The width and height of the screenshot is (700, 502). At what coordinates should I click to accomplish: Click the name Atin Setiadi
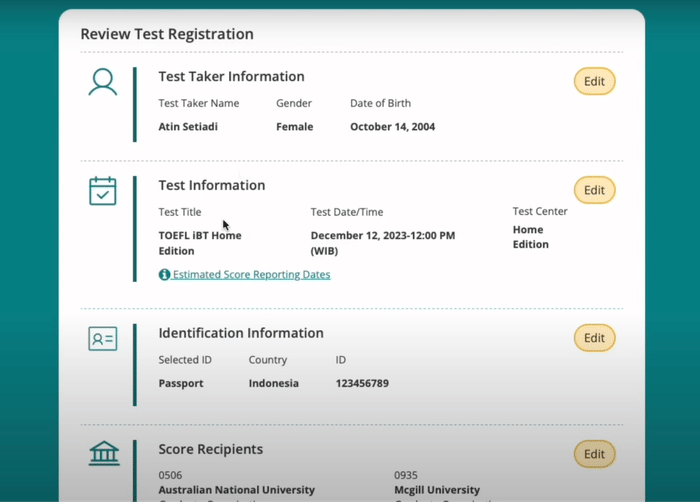[x=188, y=127]
